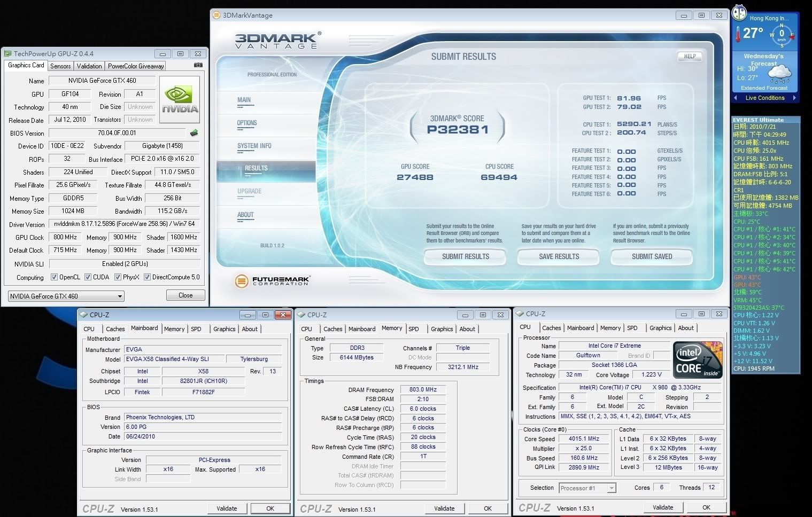The height and width of the screenshot is (517, 812).
Task: Click Validate in CPU-Z Mainboard window
Action: click(227, 508)
